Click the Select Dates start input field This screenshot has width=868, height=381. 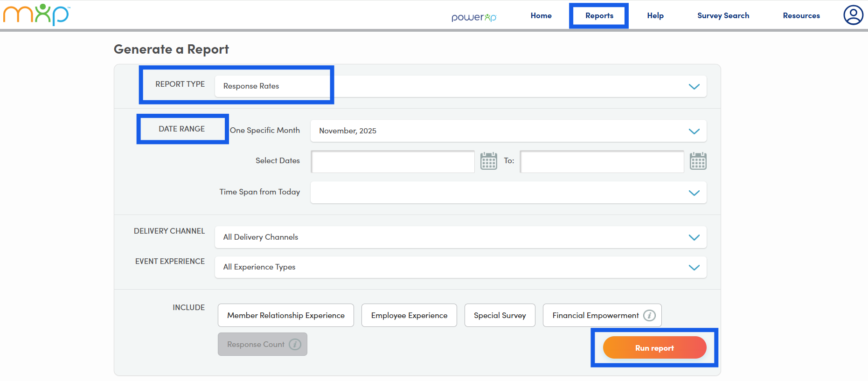pos(393,162)
